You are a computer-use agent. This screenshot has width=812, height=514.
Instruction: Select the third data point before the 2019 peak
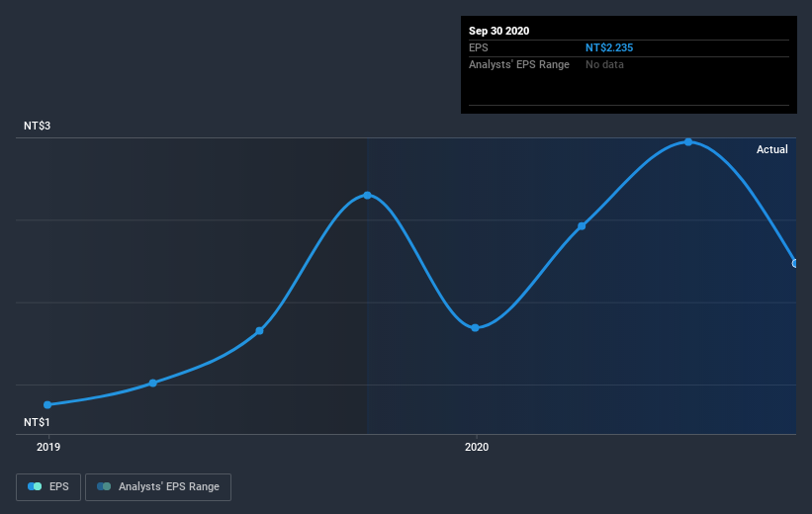click(x=259, y=331)
